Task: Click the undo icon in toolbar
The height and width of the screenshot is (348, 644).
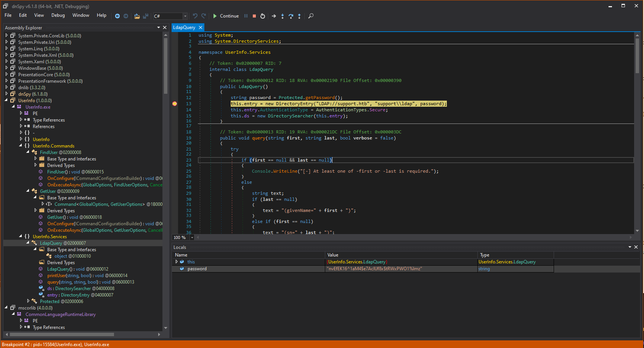Action: [195, 16]
